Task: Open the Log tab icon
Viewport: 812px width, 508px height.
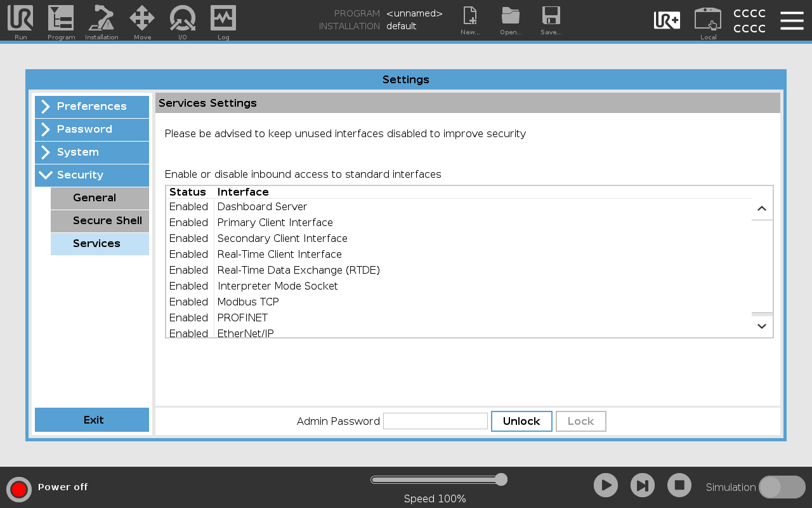Action: [223, 19]
